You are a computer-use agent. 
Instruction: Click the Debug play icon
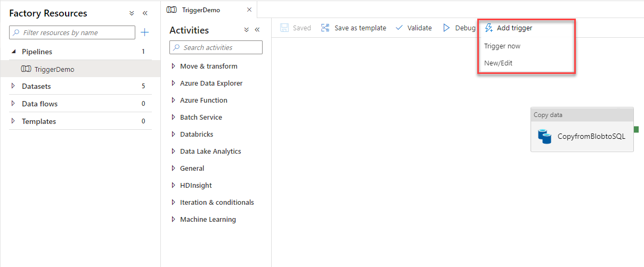[446, 28]
